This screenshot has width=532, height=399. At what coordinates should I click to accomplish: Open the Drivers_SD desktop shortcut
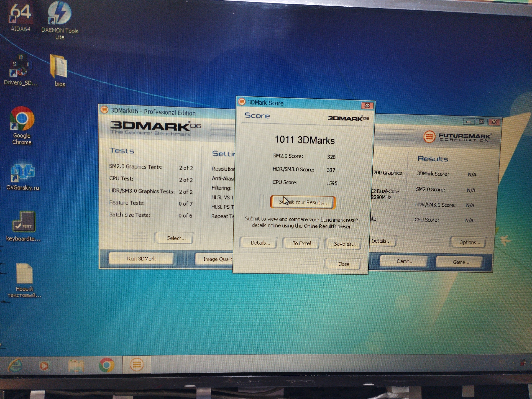tap(20, 70)
